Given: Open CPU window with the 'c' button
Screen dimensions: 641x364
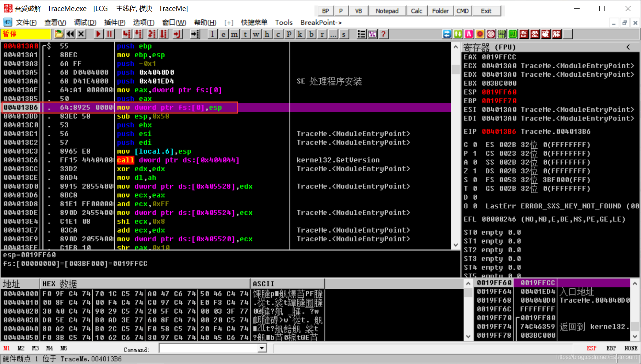Looking at the screenshot, I should pyautogui.click(x=278, y=34).
